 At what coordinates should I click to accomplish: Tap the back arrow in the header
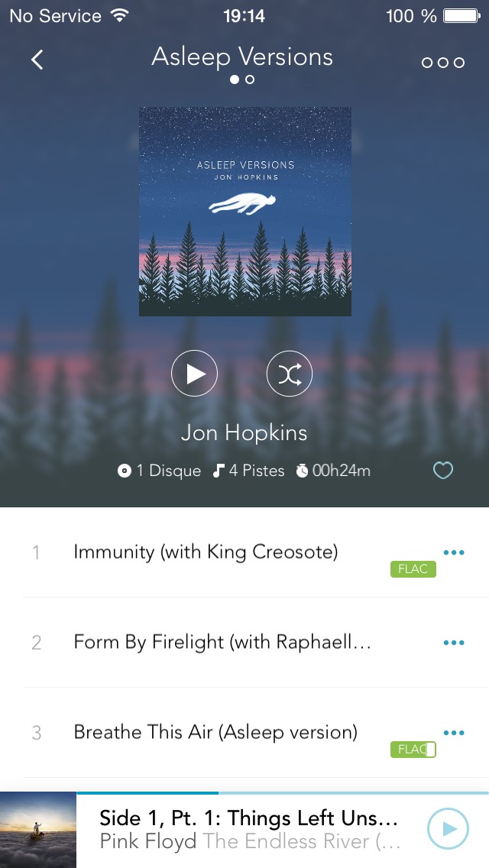tap(37, 60)
